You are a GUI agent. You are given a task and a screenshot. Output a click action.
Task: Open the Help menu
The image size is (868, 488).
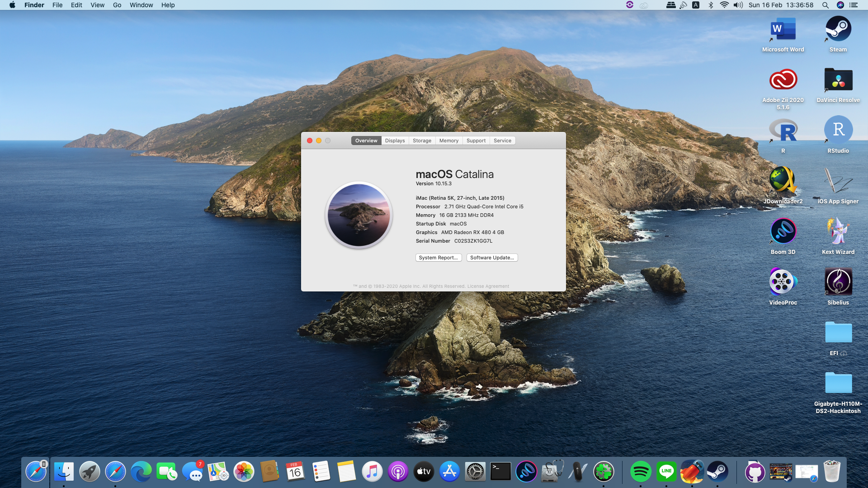click(x=168, y=5)
